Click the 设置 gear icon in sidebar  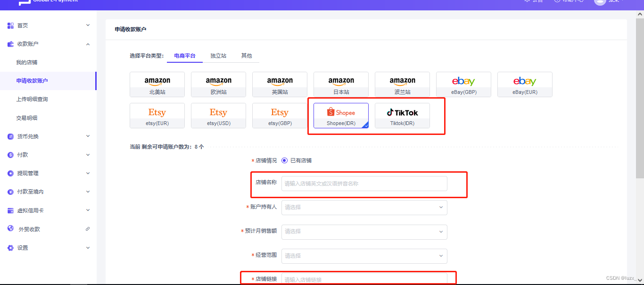pos(10,248)
